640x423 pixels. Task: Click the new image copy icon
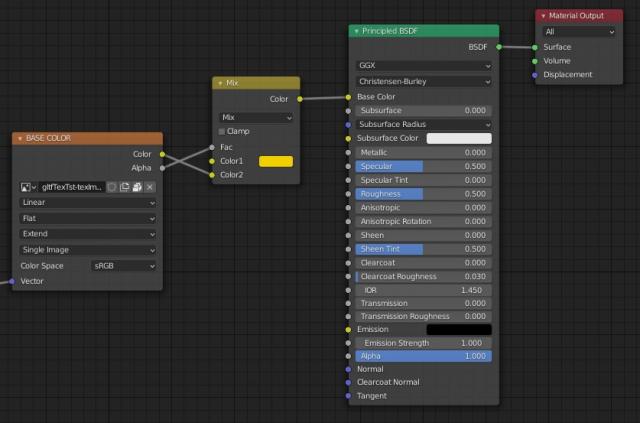[x=124, y=187]
